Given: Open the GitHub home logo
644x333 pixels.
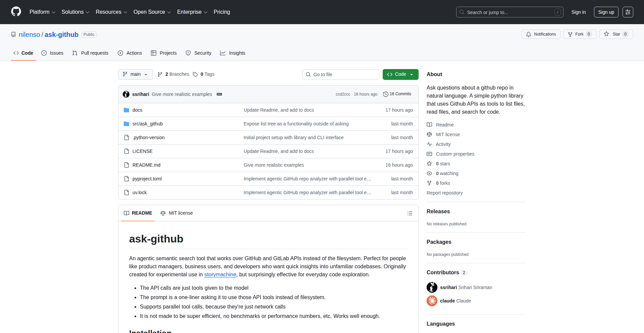Looking at the screenshot, I should (x=16, y=12).
